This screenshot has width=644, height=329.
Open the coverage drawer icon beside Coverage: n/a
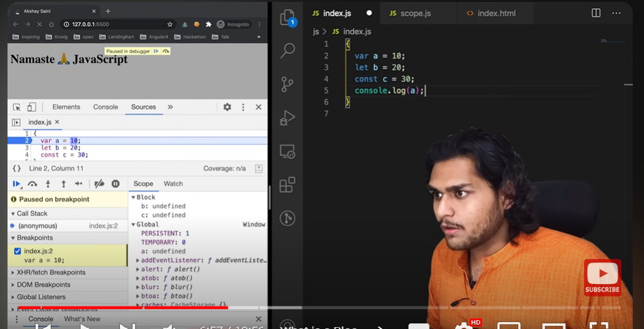pyautogui.click(x=259, y=168)
